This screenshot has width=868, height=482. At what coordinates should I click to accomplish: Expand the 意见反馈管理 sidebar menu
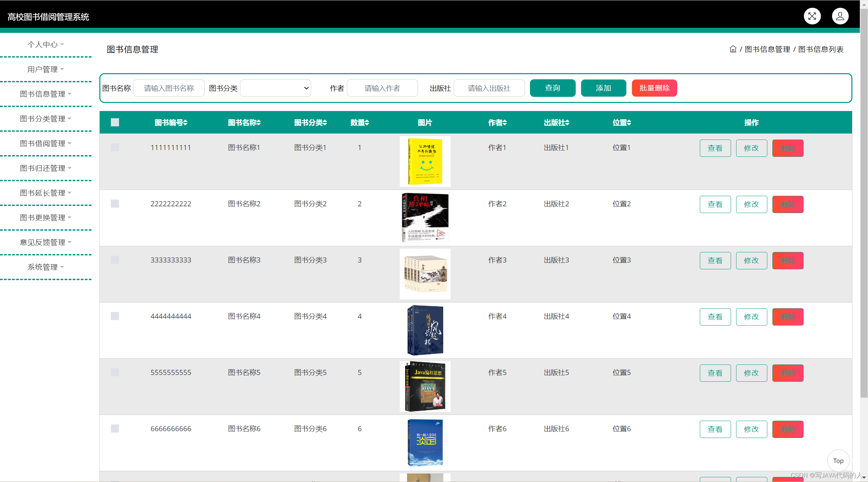[x=46, y=242]
